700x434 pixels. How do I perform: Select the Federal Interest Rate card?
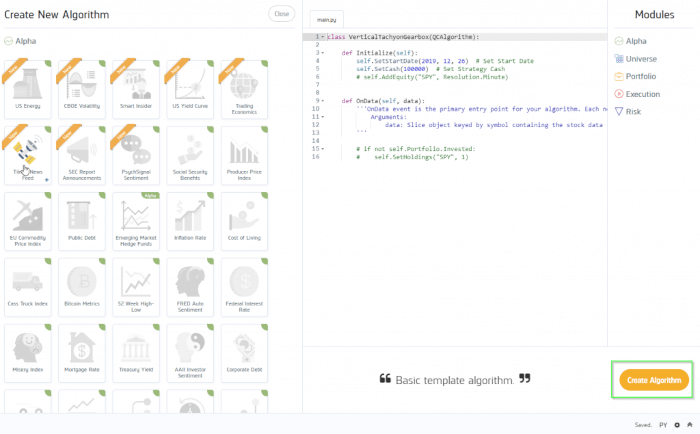coord(244,287)
